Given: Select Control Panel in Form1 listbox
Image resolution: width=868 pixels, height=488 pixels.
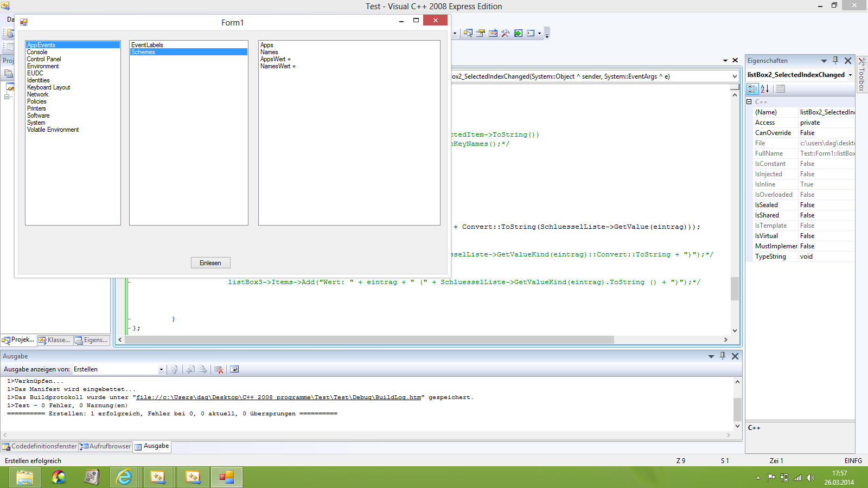Looking at the screenshot, I should click(x=73, y=59).
